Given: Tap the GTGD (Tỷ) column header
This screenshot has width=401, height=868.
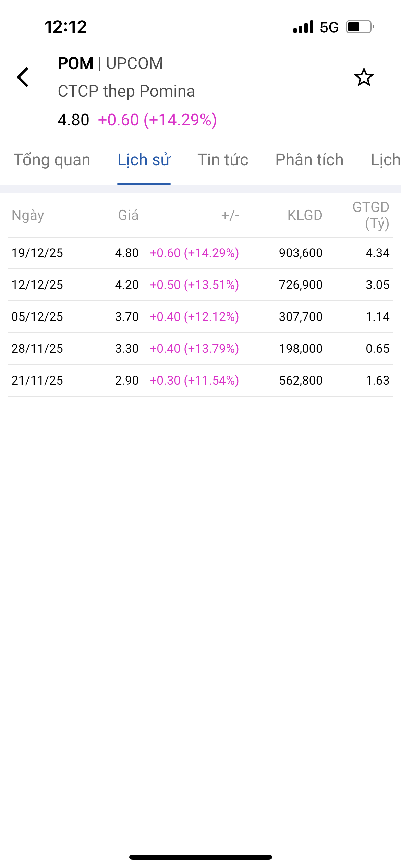Looking at the screenshot, I should [x=371, y=215].
